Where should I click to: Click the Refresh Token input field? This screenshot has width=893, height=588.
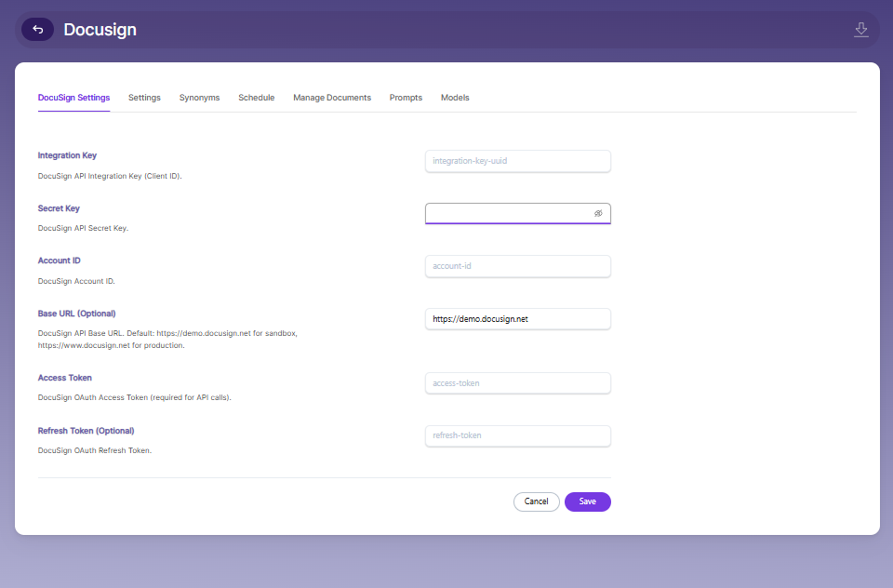pos(518,435)
